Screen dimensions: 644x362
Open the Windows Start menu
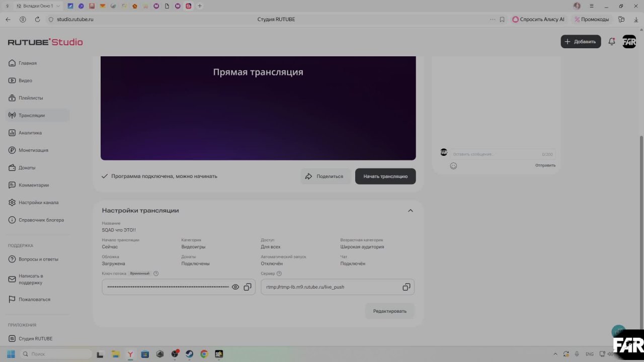(x=11, y=354)
